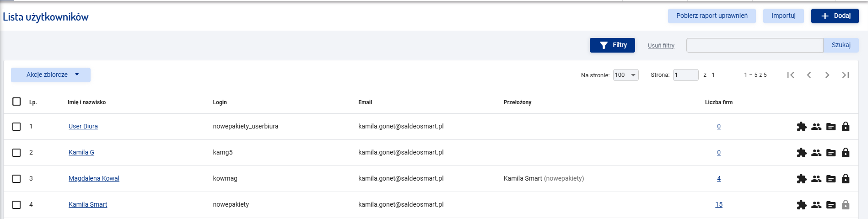Open people icon for Kamila G row
Screen dimensions: 868x219
[x=816, y=153]
